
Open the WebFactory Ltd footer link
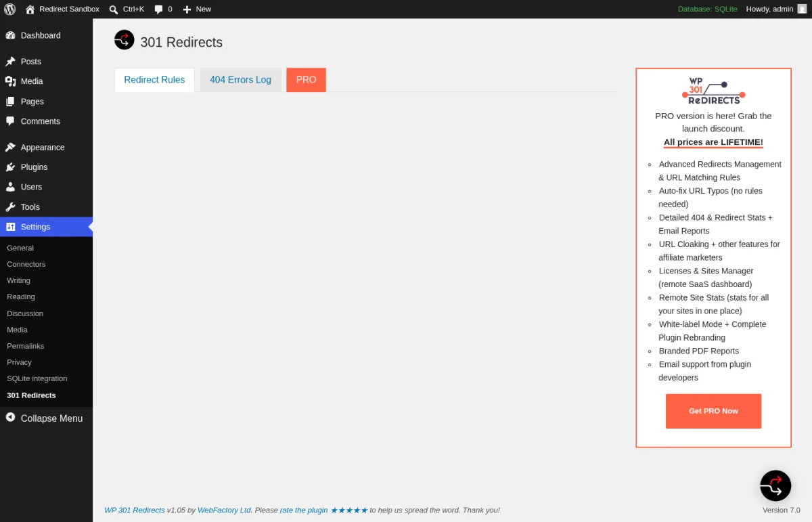[225, 510]
